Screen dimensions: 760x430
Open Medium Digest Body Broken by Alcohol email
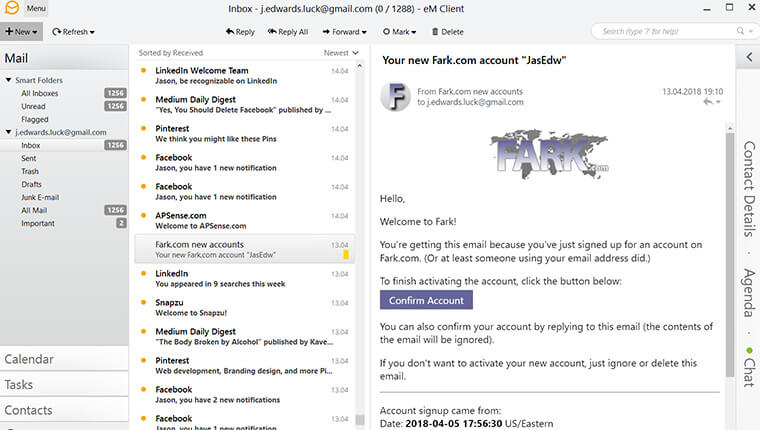[245, 336]
